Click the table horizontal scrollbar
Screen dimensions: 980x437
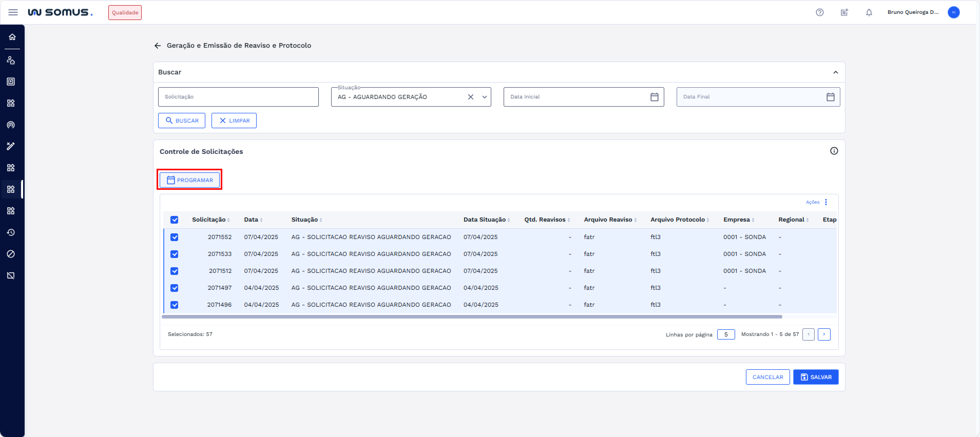(x=472, y=316)
